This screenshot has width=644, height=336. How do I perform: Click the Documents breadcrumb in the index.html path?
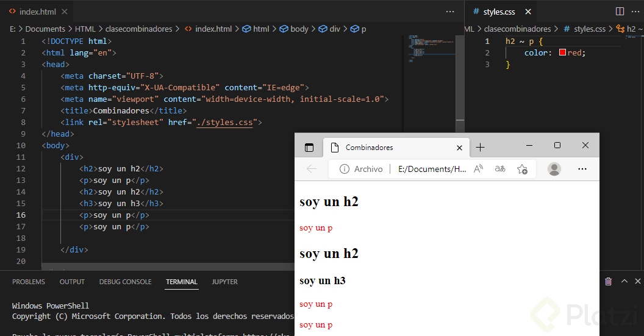coord(45,29)
